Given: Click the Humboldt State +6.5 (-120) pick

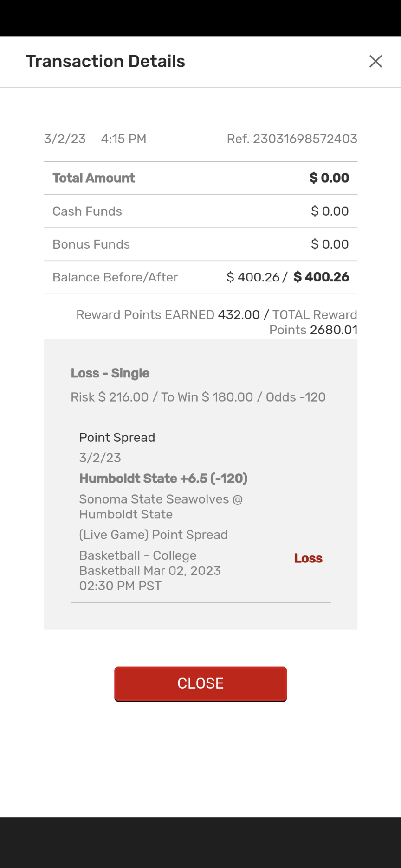Looking at the screenshot, I should point(163,479).
